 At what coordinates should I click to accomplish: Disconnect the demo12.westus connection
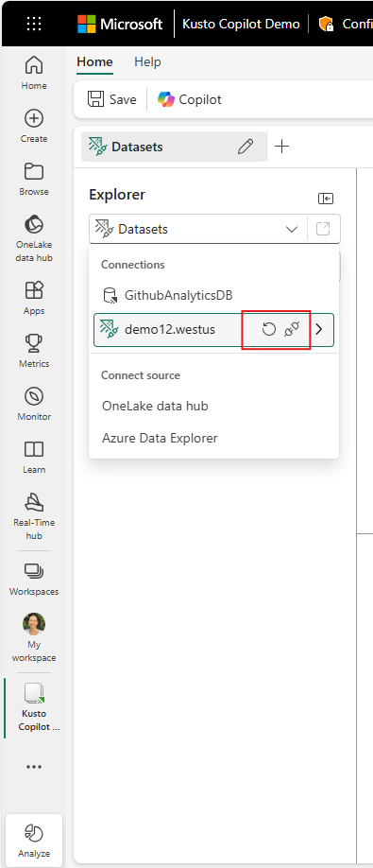click(x=292, y=330)
